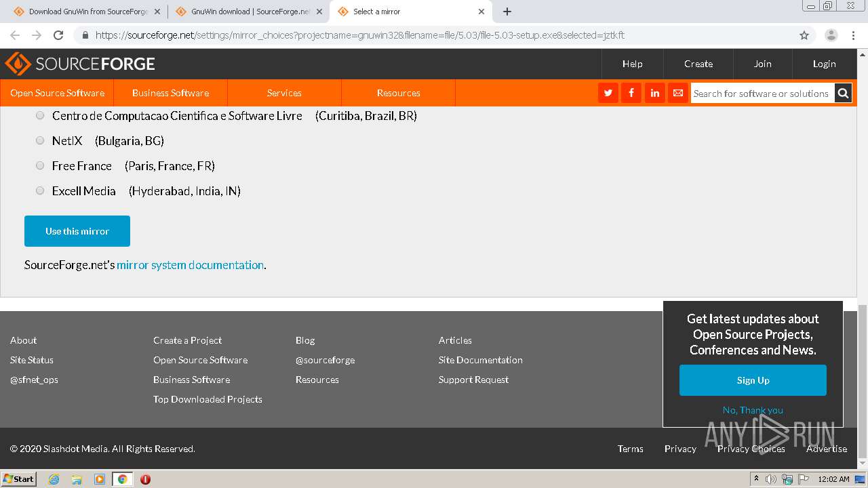This screenshot has width=868, height=488.
Task: Click the search magnifier button
Action: 843,94
